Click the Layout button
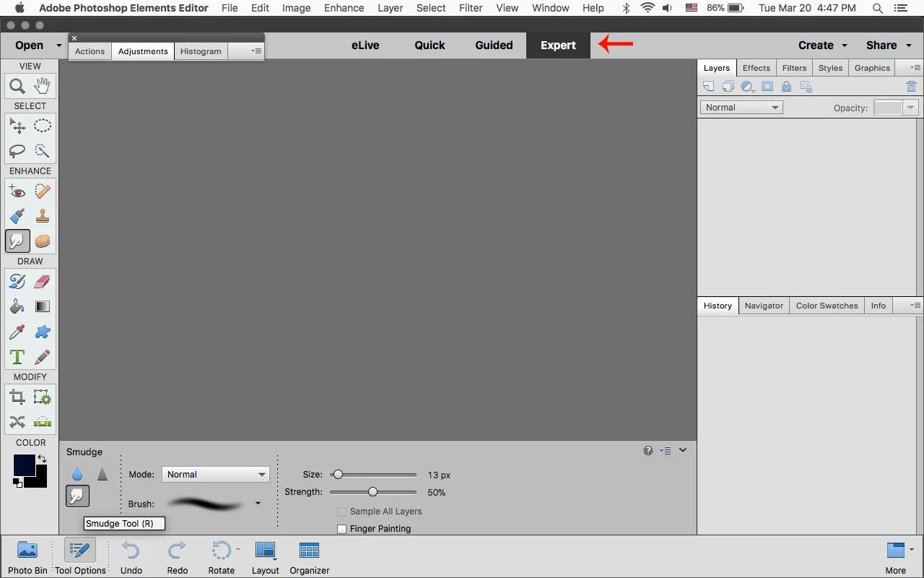 [266, 557]
